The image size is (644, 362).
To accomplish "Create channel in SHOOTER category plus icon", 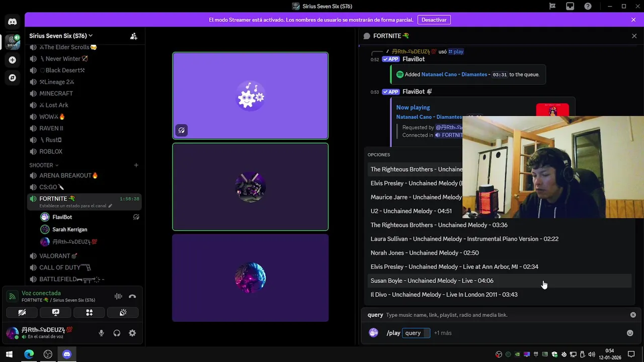I will point(136,165).
